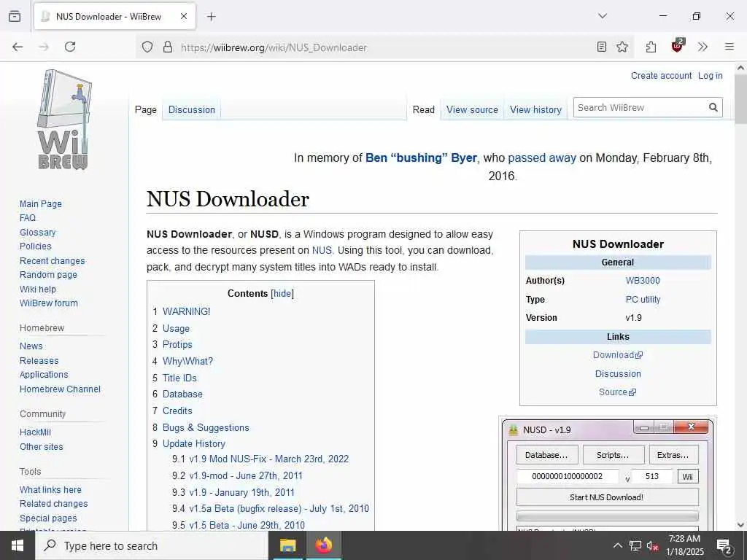
Task: Jump to Protips section
Action: pos(177,344)
